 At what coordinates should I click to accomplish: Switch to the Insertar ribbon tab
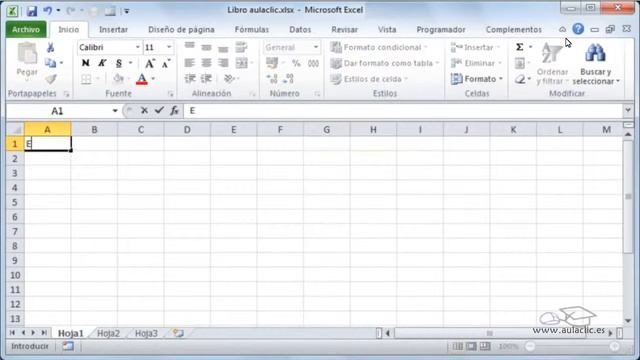[113, 29]
